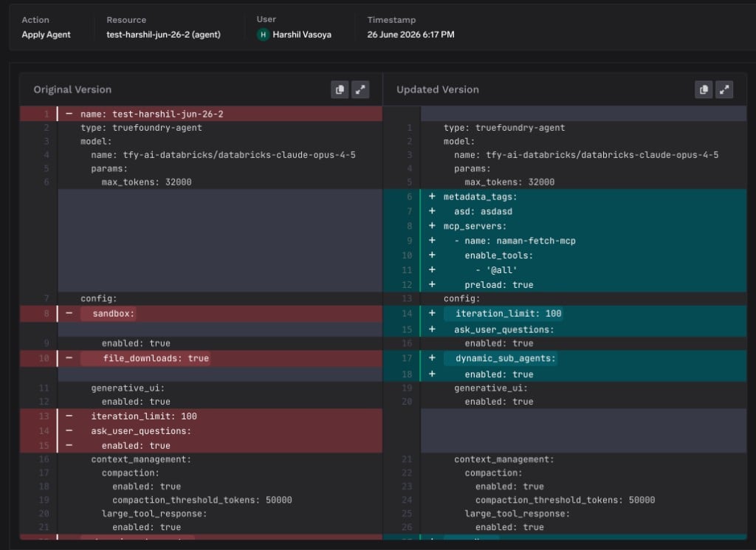Click compaction_threshold_tokens: 50000 in Updated Version
The image size is (756, 550).
pos(565,501)
